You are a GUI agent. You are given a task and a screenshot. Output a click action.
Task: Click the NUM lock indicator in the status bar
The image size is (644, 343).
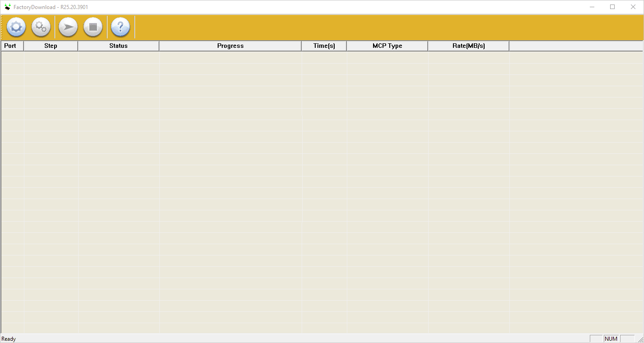pyautogui.click(x=611, y=338)
